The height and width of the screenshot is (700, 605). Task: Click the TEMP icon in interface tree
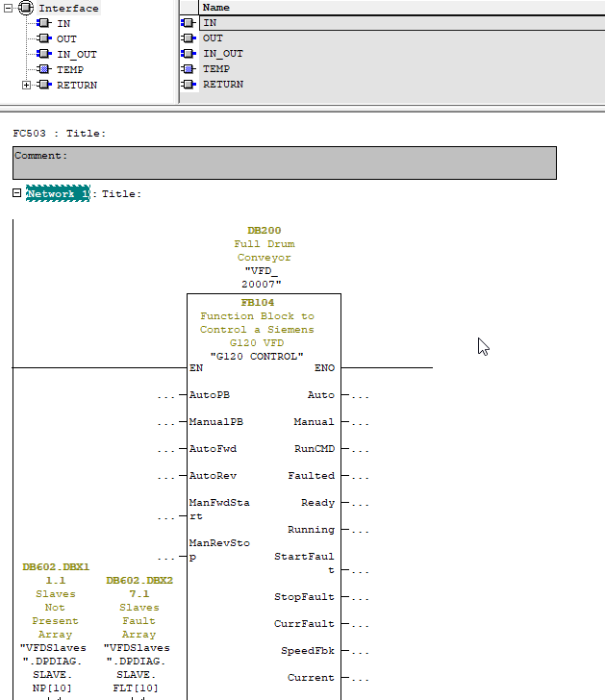(43, 69)
